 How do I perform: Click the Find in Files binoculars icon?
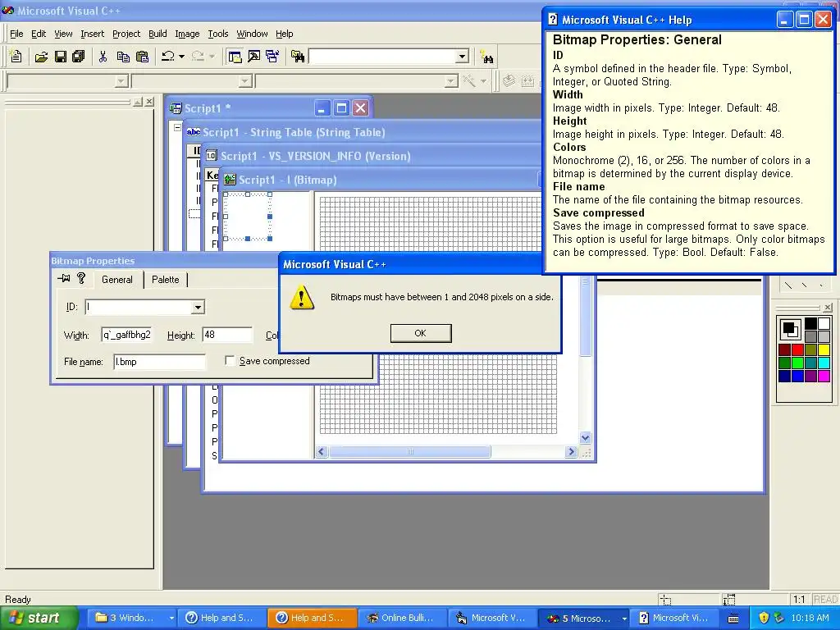coord(297,57)
